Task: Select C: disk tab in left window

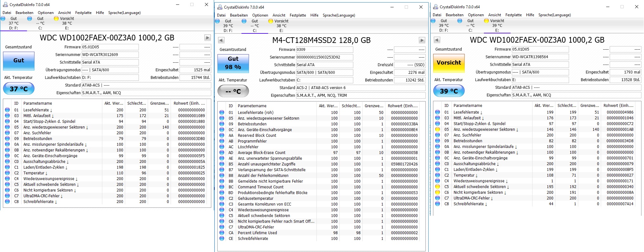Action: (40, 23)
